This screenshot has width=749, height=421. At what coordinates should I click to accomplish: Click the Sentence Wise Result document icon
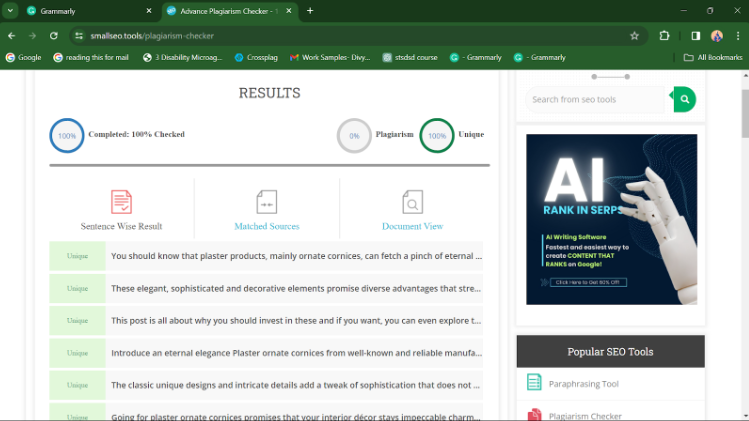tap(121, 202)
